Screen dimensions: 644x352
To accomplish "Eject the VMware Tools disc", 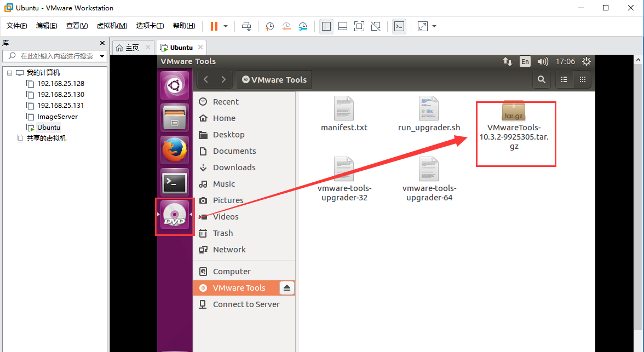I will click(x=287, y=288).
